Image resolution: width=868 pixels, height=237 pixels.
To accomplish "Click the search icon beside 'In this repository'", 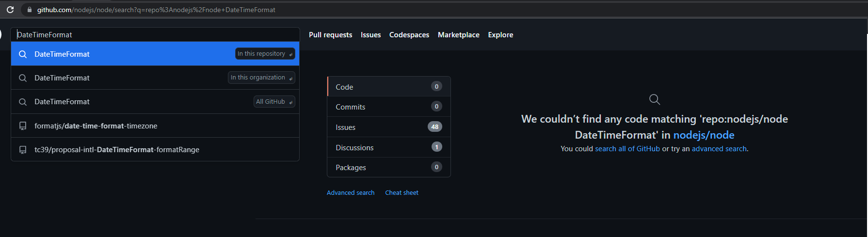I will [x=23, y=54].
